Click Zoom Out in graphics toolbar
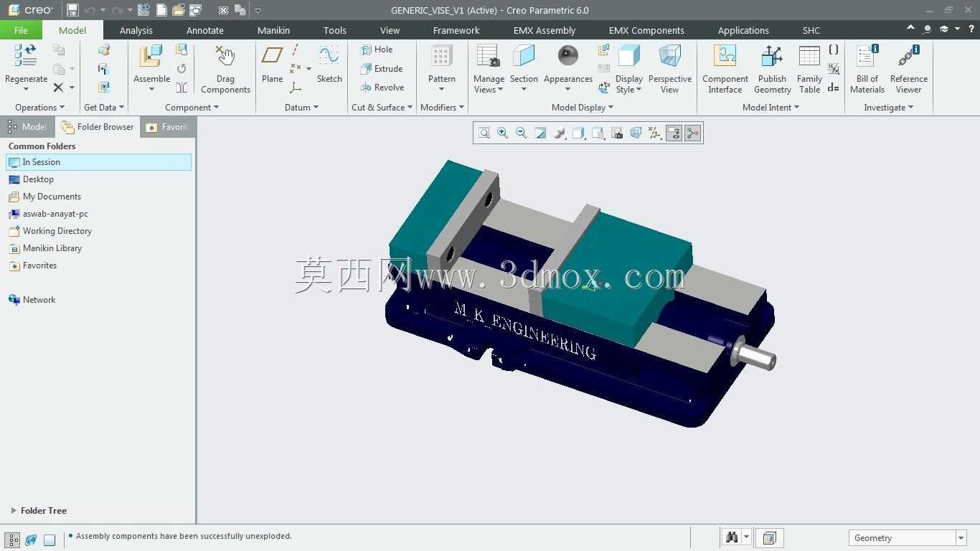The image size is (980, 551). (522, 133)
